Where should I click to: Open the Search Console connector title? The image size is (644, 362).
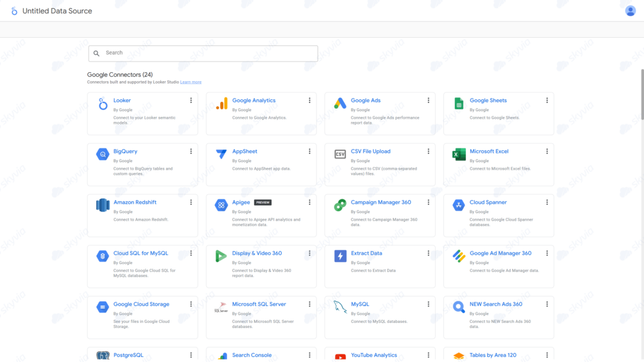[252, 355]
